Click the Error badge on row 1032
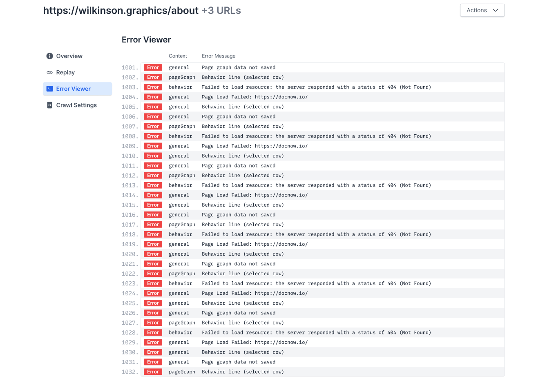The image size is (545, 392). coord(152,372)
